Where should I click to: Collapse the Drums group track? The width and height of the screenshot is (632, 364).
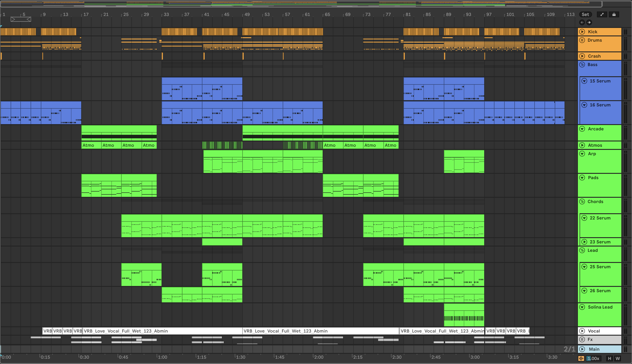(582, 40)
